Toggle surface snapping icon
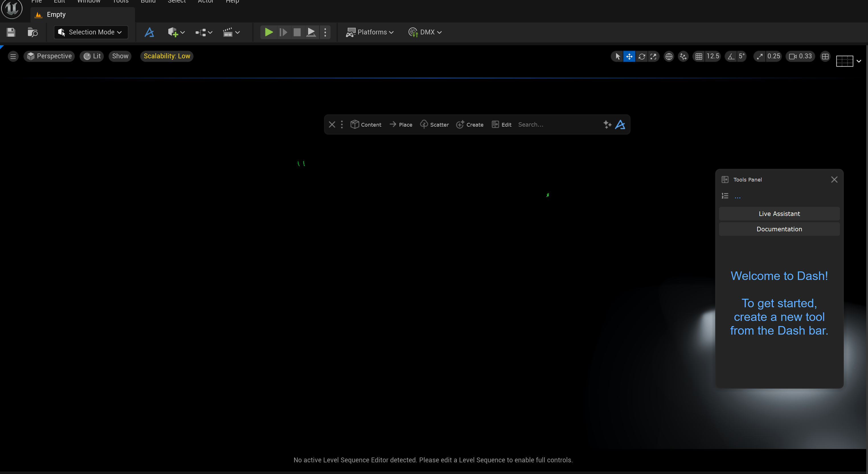868x474 pixels. pos(683,57)
